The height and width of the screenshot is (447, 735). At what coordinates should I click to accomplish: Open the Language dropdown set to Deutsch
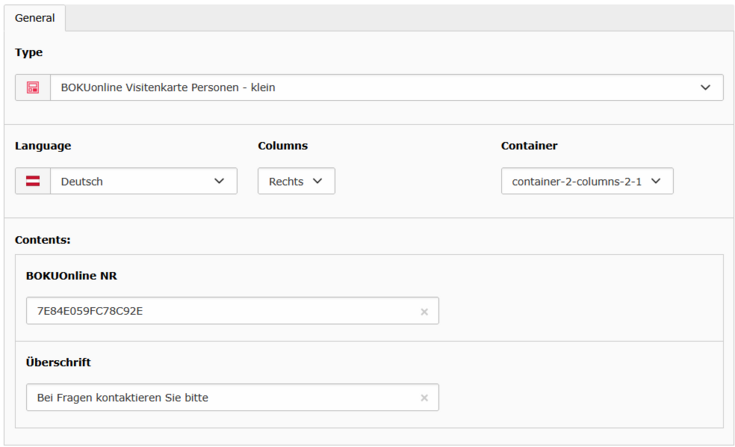pos(143,181)
